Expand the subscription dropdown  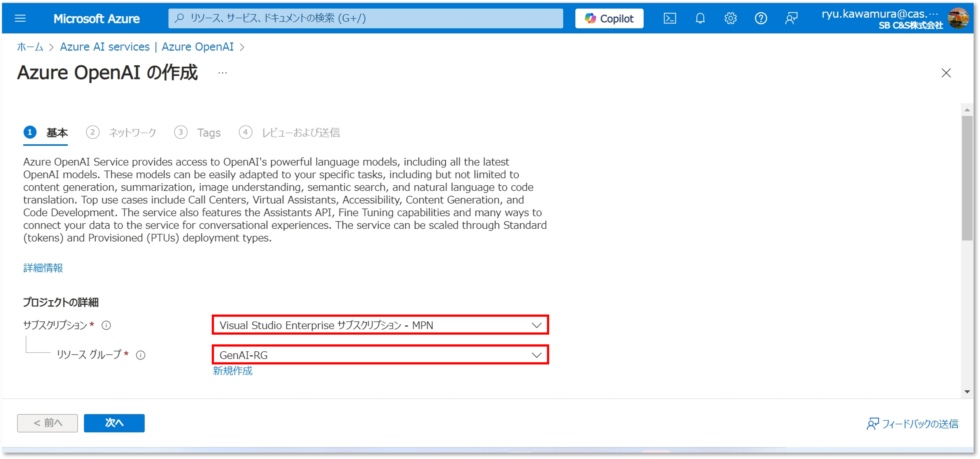pos(380,325)
